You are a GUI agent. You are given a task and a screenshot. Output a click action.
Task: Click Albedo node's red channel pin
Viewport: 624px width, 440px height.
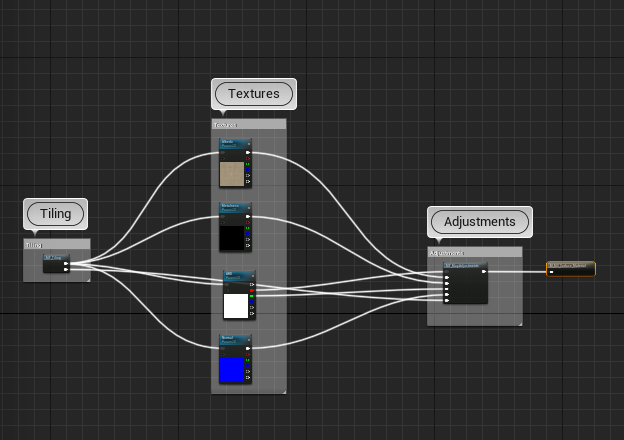tap(248, 158)
